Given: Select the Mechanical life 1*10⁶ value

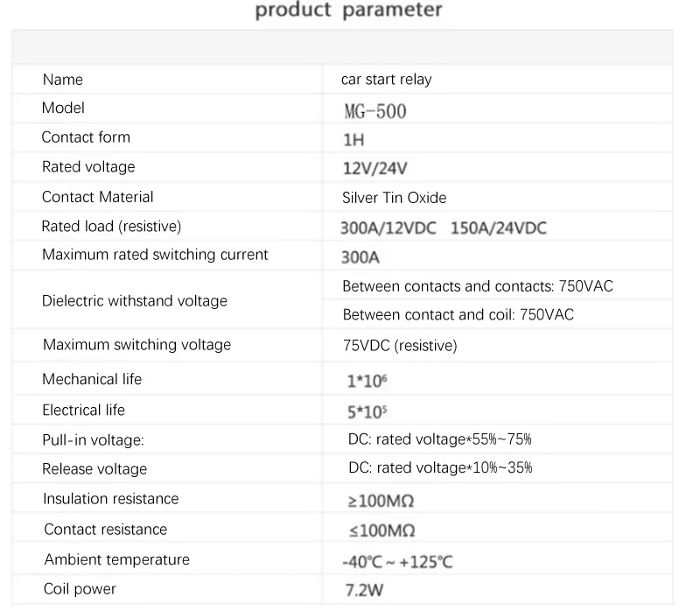Looking at the screenshot, I should [367, 381].
